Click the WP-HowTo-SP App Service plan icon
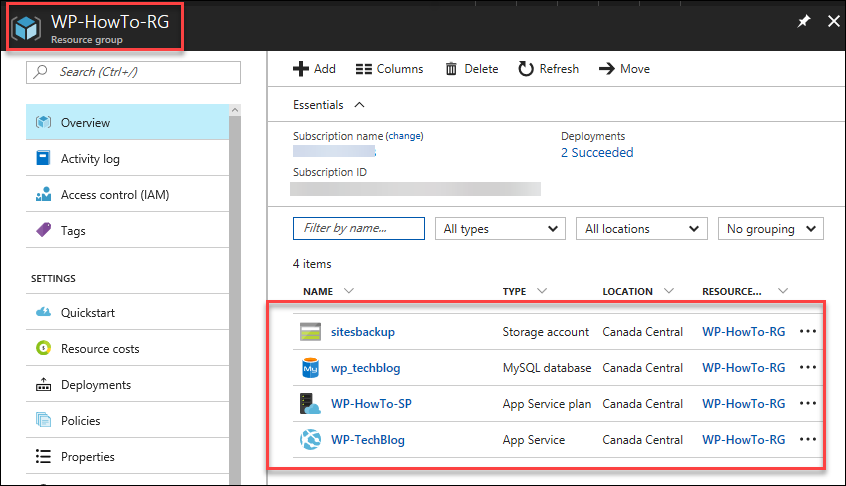 310,403
